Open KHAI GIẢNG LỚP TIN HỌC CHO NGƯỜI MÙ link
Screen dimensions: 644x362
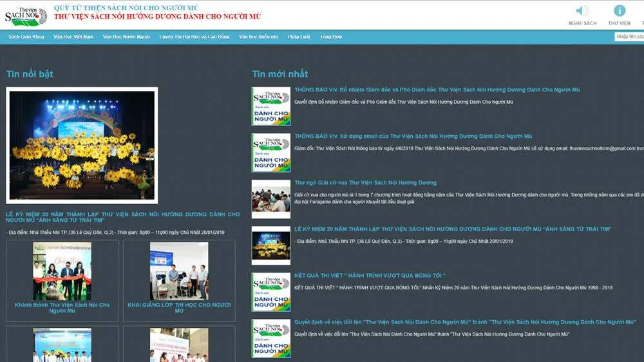179,308
